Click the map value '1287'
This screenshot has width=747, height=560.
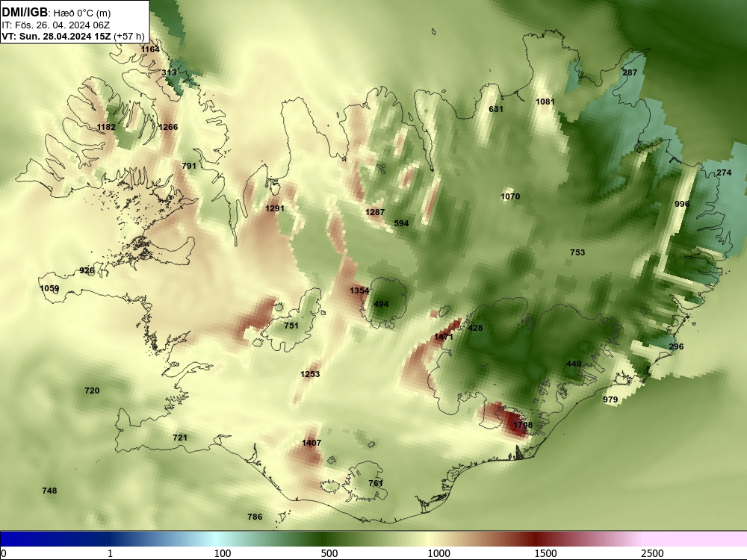(x=375, y=212)
